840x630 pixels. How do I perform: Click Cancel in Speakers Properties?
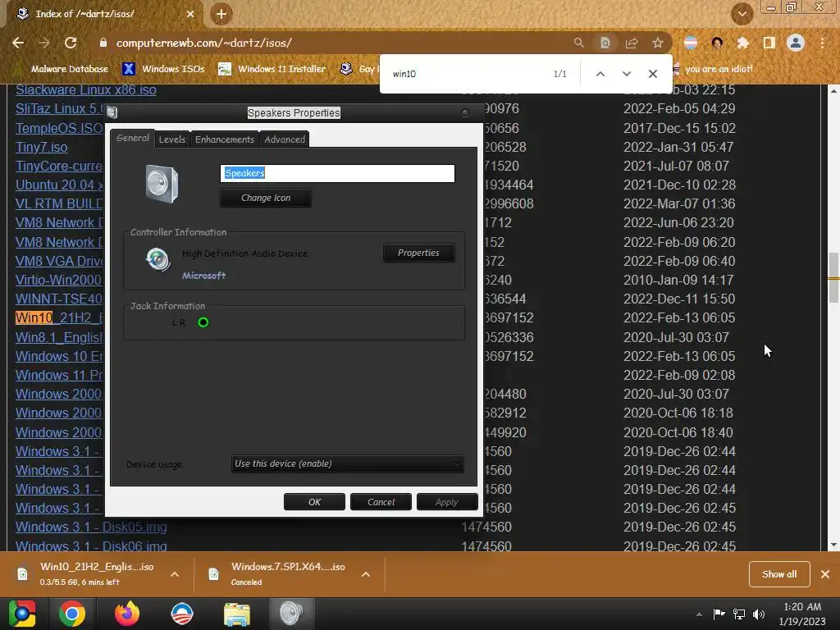coord(381,502)
